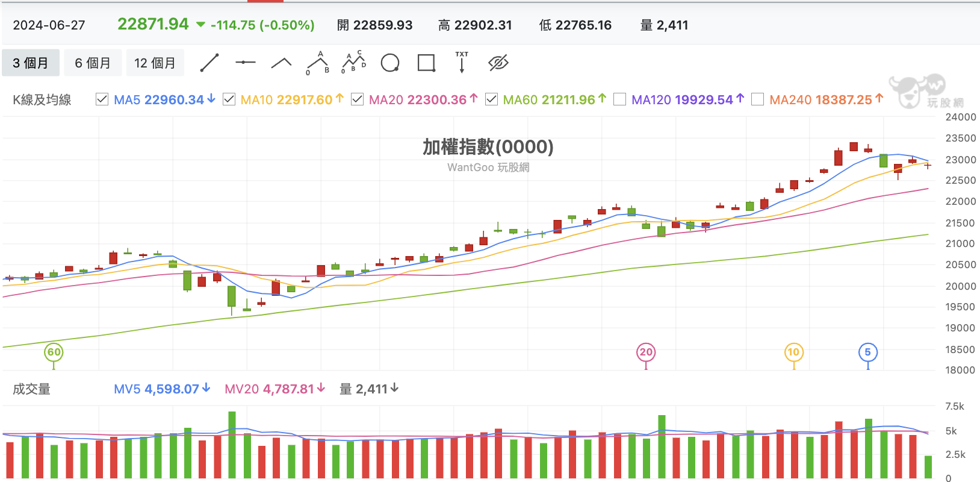Click the 加權指數(0000) chart title
This screenshot has width=980, height=482.
click(488, 146)
